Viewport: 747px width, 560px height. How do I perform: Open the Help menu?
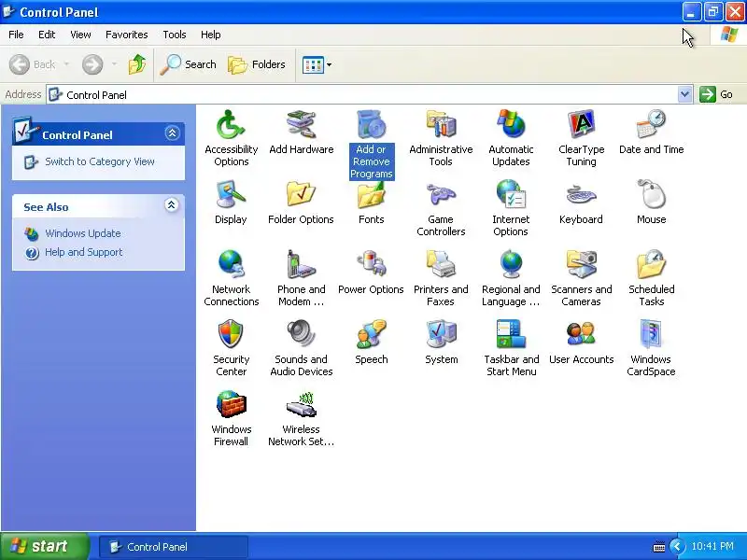click(x=211, y=35)
